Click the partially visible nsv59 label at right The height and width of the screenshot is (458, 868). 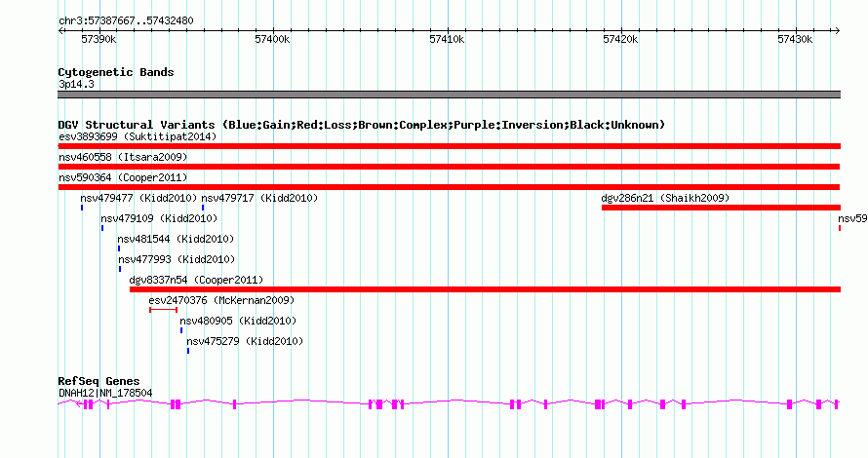(x=852, y=218)
